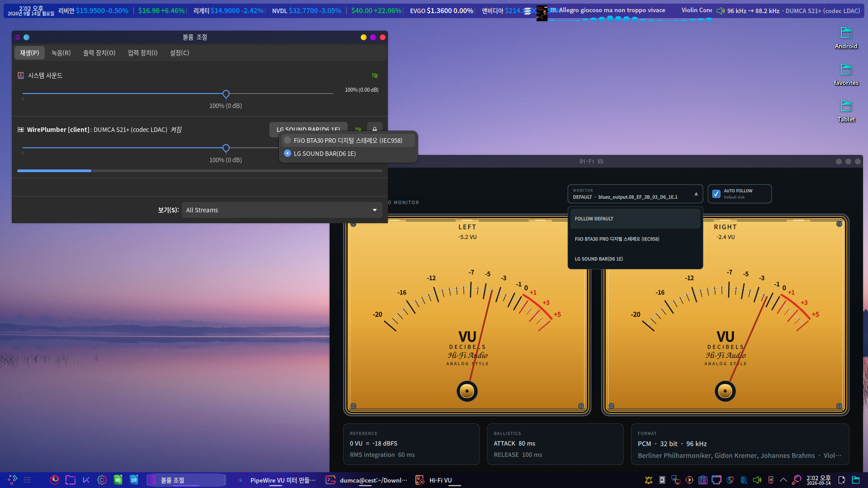
Task: Click the taskbar clock showing 2:02 오후
Action: (x=819, y=480)
